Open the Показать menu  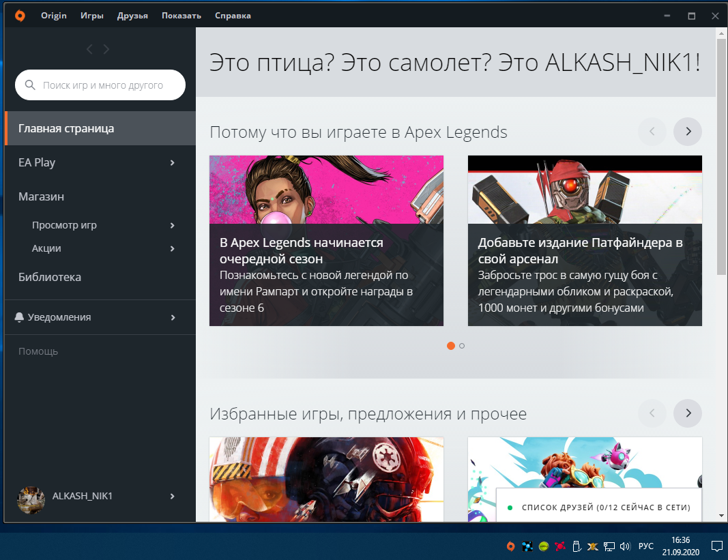181,15
